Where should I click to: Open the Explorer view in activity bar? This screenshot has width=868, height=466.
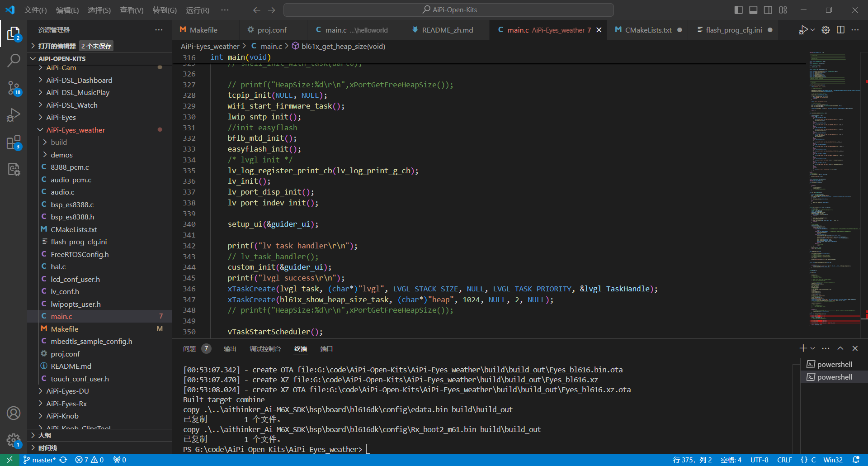pos(14,33)
